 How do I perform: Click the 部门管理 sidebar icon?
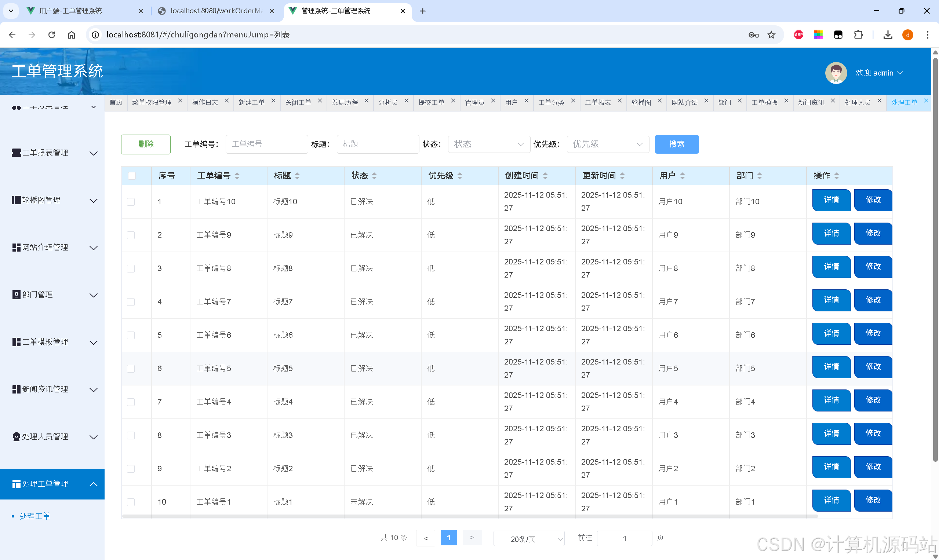click(x=16, y=295)
